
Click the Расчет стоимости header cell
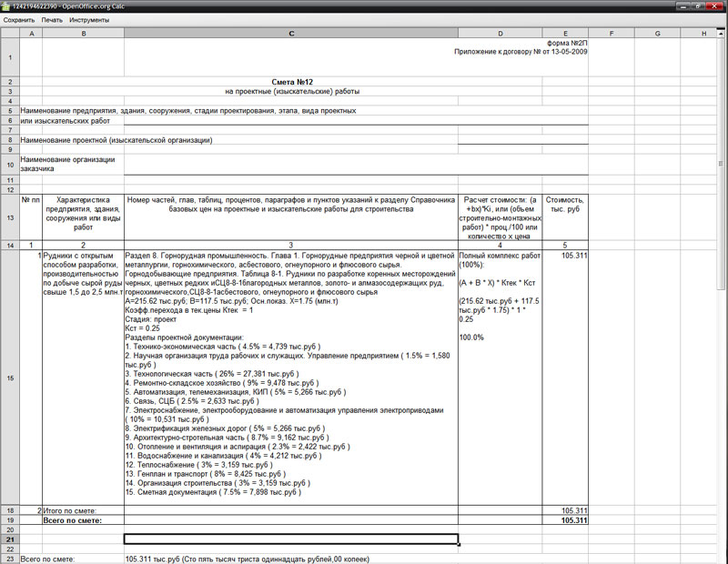tap(500, 209)
